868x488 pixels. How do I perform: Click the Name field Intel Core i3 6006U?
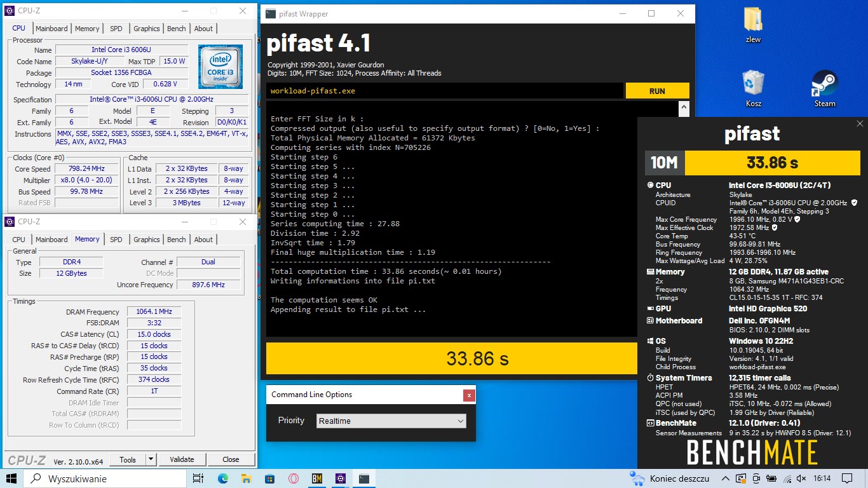point(122,50)
